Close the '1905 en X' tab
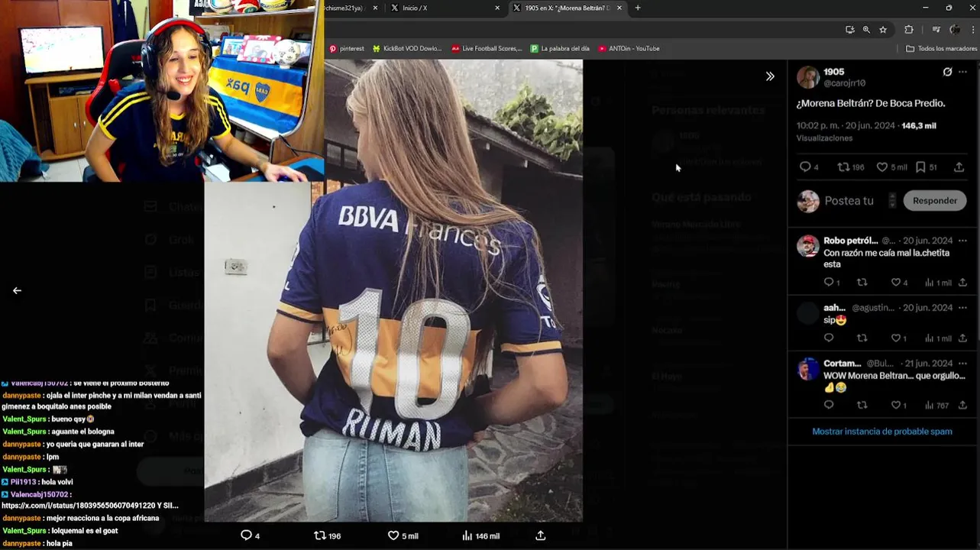 coord(619,8)
